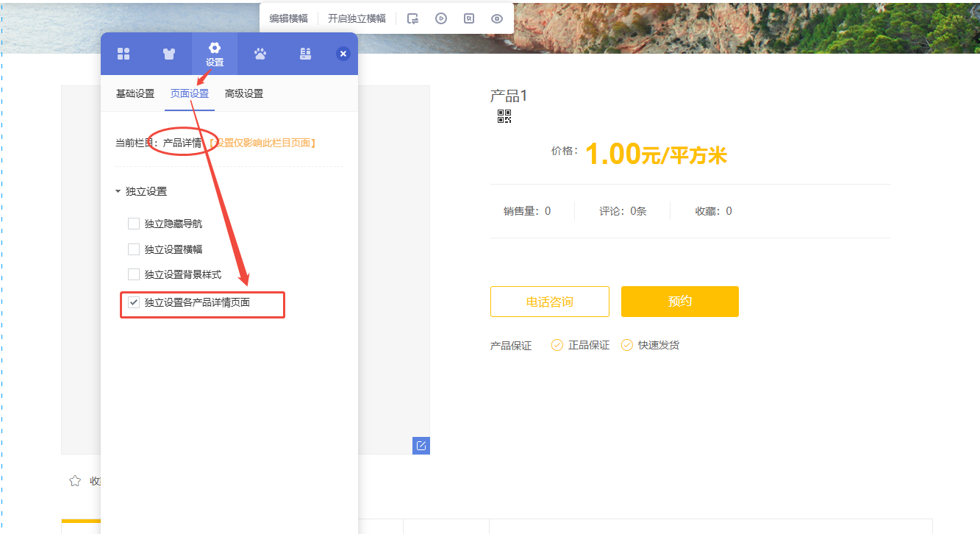Open the 高级设置 tab
The height and width of the screenshot is (534, 980).
click(244, 93)
